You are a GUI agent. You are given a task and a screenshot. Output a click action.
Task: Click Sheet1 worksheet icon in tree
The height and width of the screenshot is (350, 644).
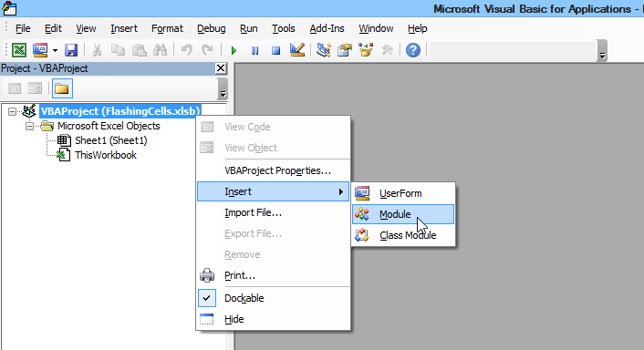tap(64, 140)
